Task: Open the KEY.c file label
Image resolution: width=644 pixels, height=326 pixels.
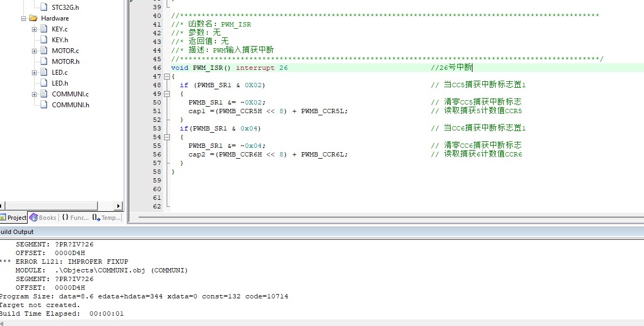Action: pos(60,29)
